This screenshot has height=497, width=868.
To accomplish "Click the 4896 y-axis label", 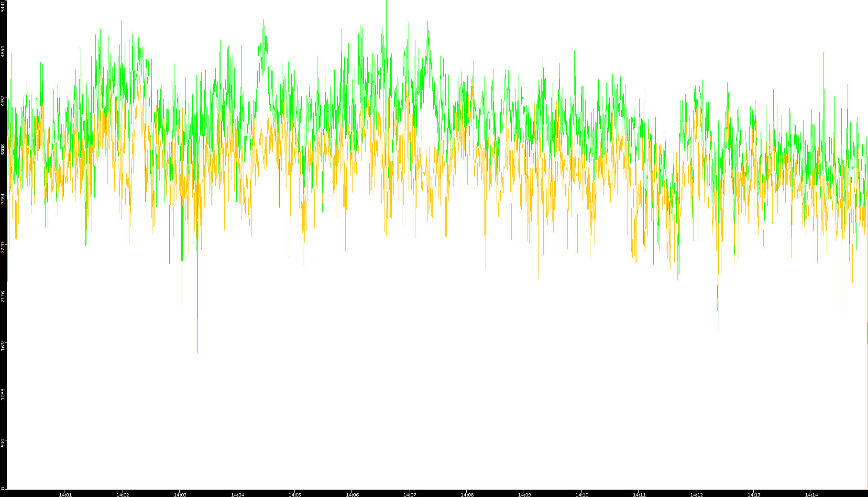I will 3,51.
